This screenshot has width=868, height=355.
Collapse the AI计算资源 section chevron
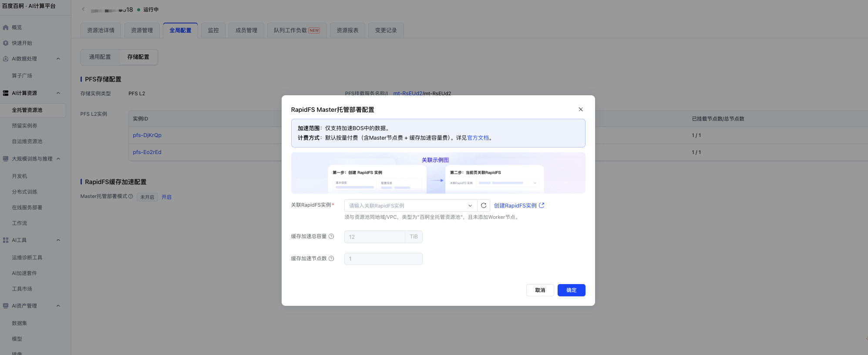pyautogui.click(x=58, y=93)
